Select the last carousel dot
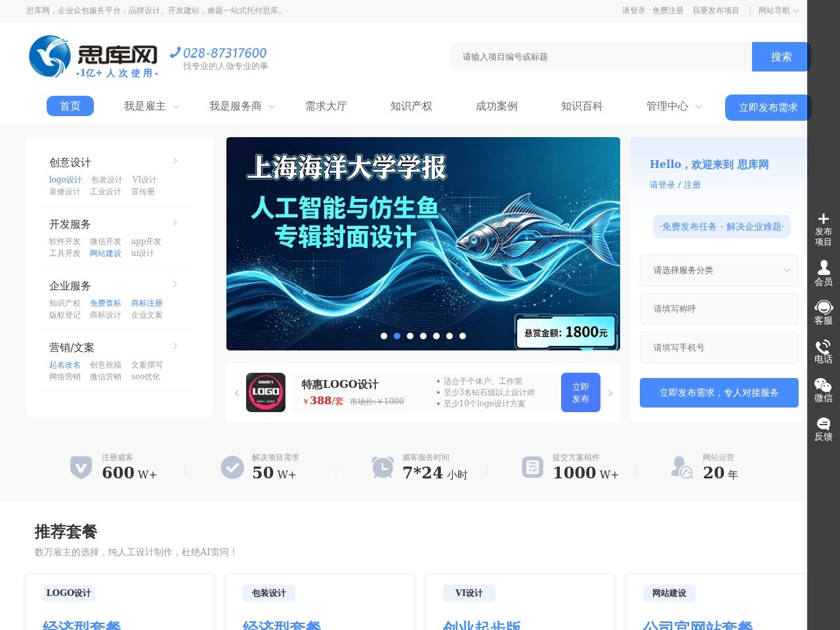Viewport: 840px width, 630px height. click(x=463, y=336)
